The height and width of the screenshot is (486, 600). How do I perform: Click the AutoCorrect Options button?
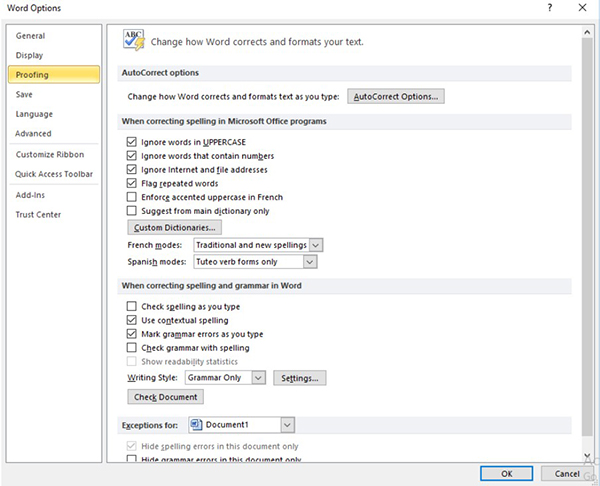click(396, 96)
